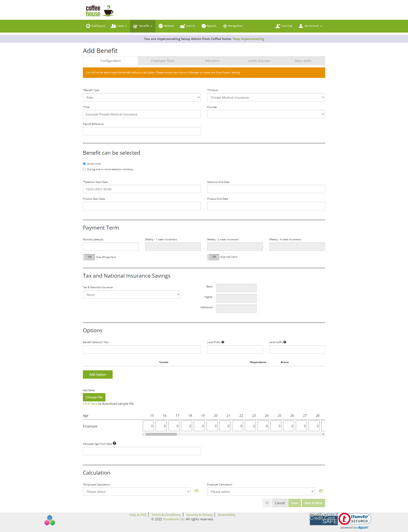Toggle the Override Term switch
This screenshot has width=408, height=532.
click(213, 257)
